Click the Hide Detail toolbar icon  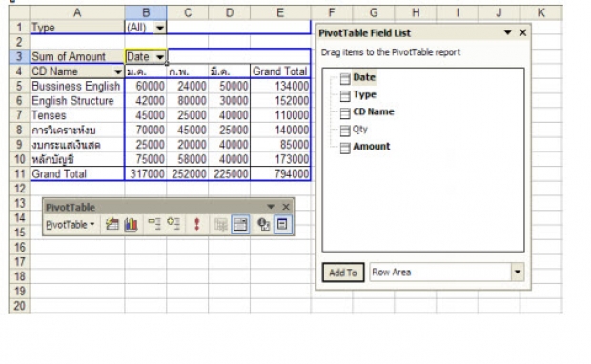click(154, 224)
